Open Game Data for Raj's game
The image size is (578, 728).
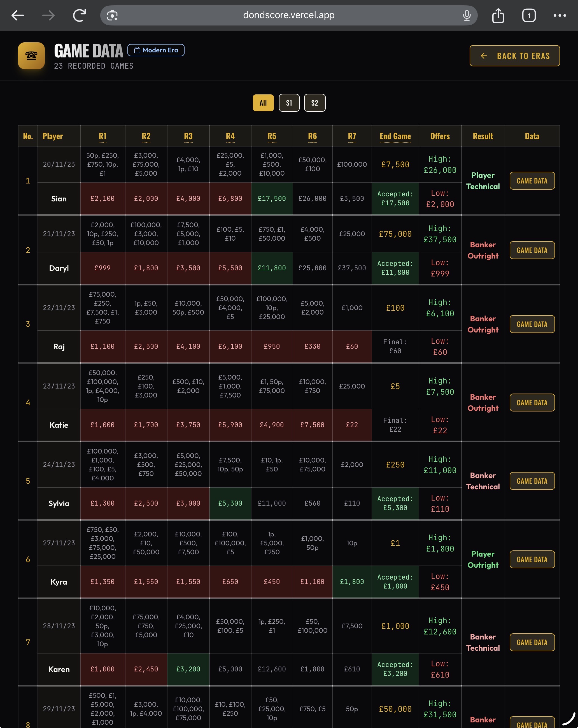coord(532,324)
